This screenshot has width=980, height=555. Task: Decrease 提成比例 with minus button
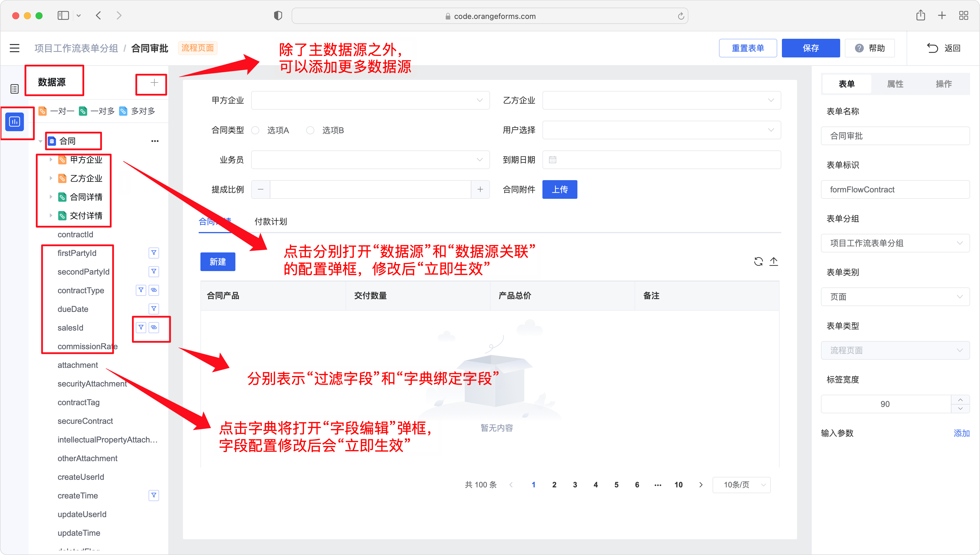[x=260, y=189]
